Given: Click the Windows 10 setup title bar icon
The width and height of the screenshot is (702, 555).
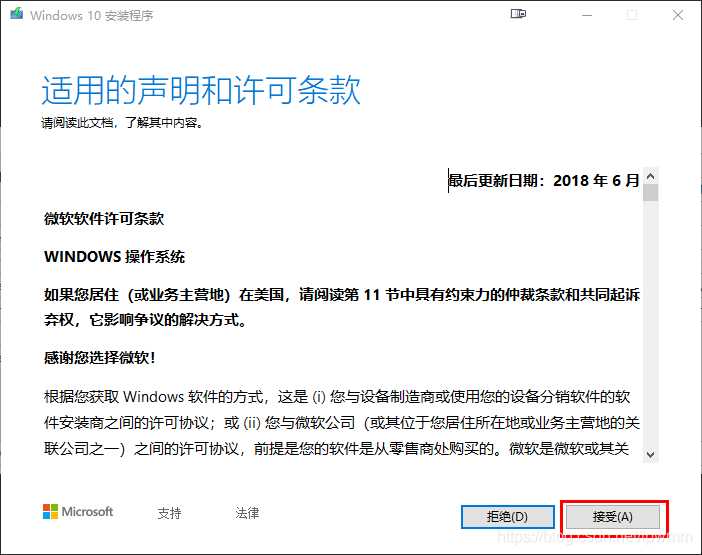Looking at the screenshot, I should [17, 14].
